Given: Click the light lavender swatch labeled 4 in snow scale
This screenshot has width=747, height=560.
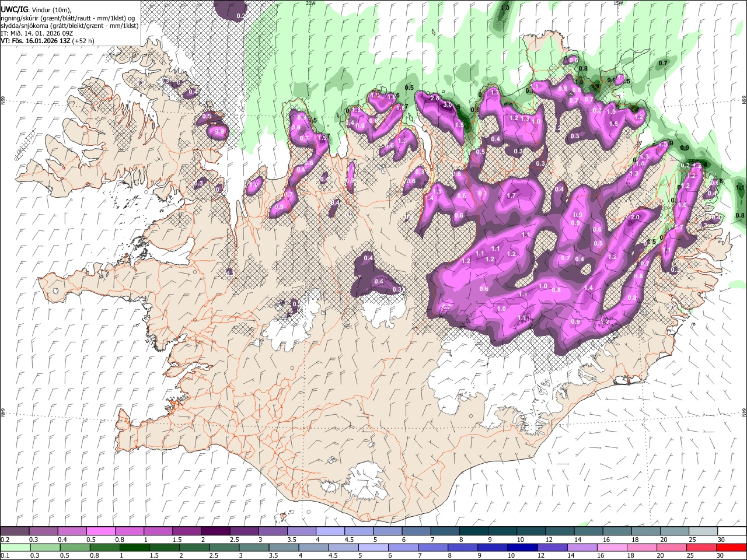Looking at the screenshot, I should (x=330, y=531).
